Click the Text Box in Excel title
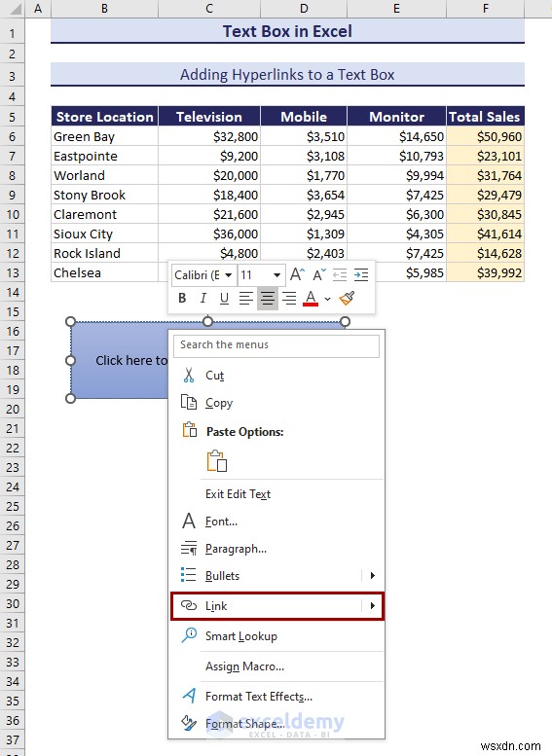 [287, 31]
